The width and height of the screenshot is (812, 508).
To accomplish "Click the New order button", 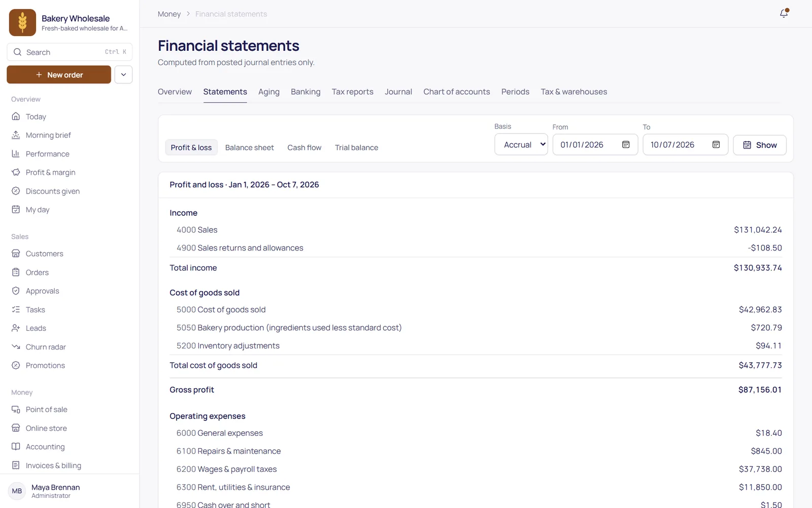I will coord(59,75).
